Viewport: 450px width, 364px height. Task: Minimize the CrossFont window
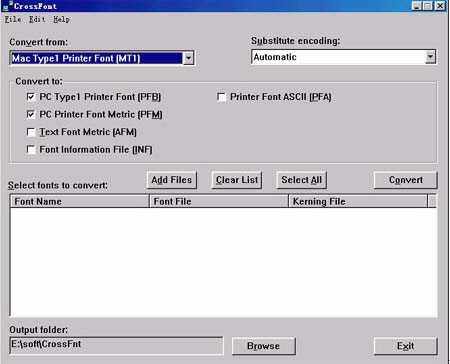416,6
